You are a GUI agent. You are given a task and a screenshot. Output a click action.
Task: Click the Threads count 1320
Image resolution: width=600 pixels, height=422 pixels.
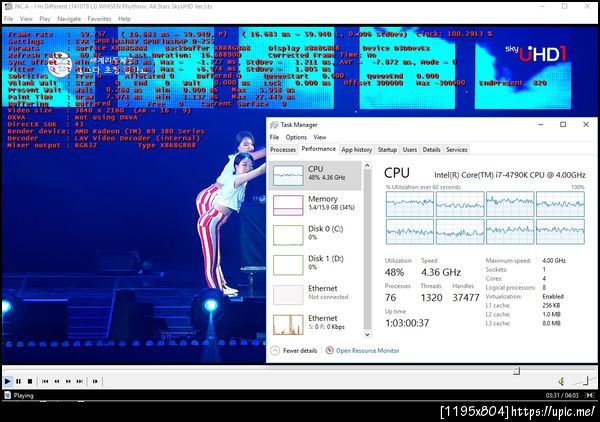431,298
